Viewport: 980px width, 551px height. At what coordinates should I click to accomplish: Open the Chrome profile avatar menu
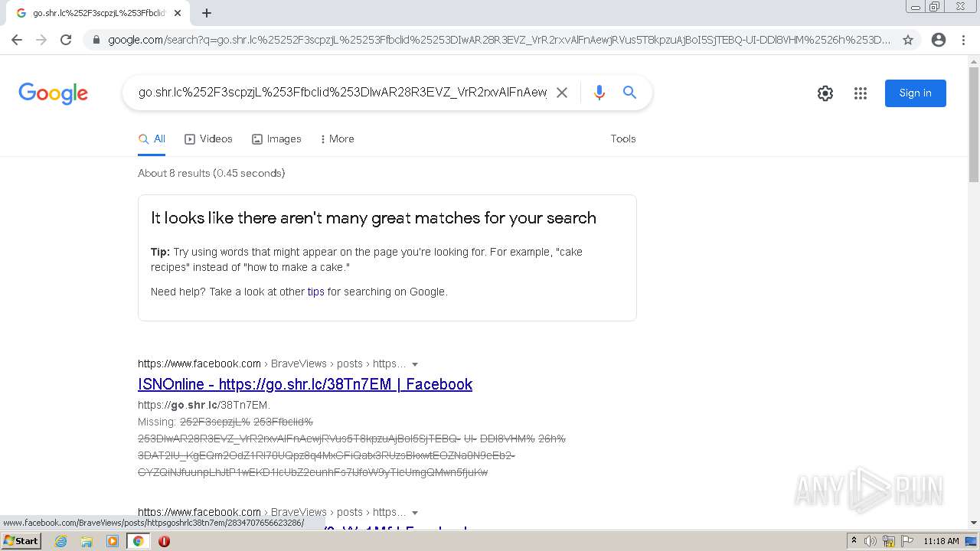939,40
